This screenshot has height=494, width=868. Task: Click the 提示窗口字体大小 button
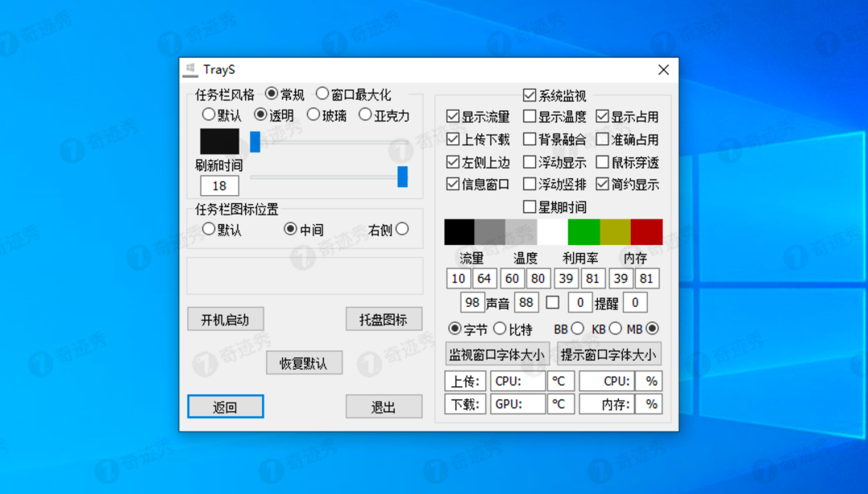click(609, 354)
